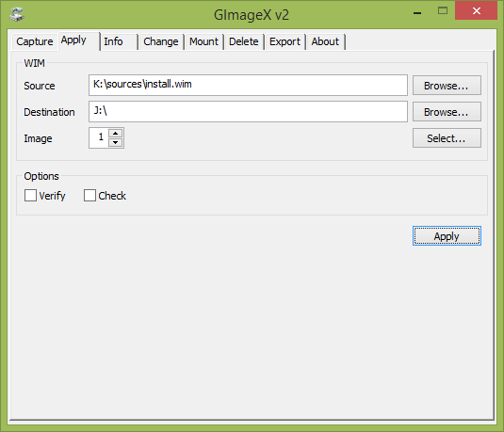The height and width of the screenshot is (432, 504).
Task: Go to the Change tab
Action: tap(161, 41)
